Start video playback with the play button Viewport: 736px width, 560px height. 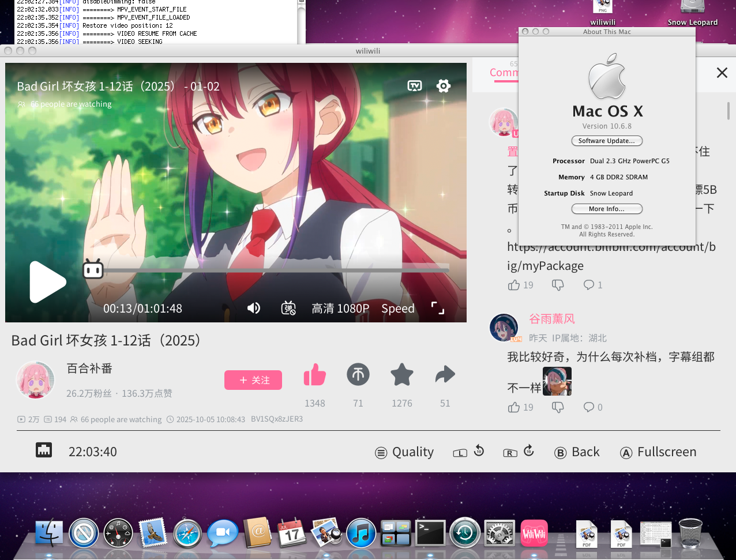[x=47, y=282]
